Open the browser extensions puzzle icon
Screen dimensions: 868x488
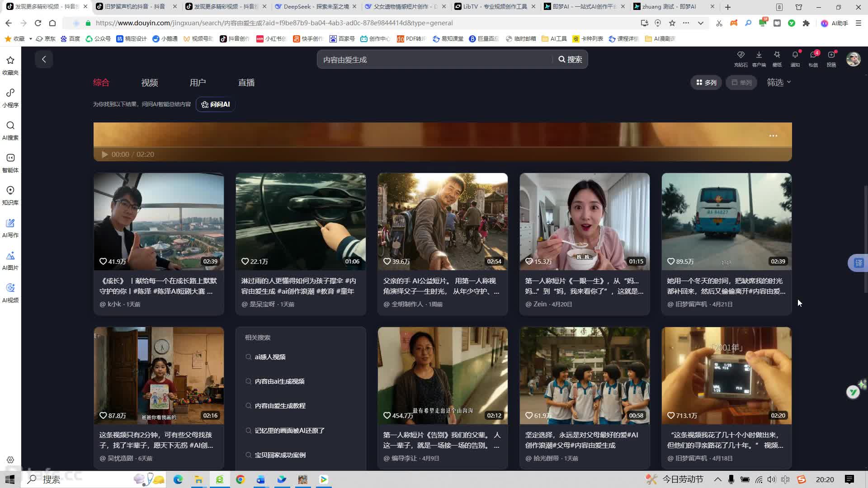pos(806,23)
